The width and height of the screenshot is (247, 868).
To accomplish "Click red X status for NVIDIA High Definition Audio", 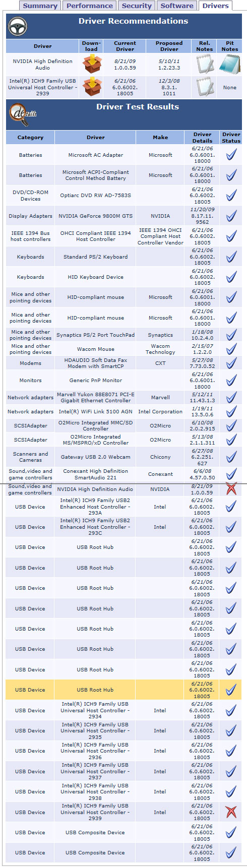I will tap(231, 489).
